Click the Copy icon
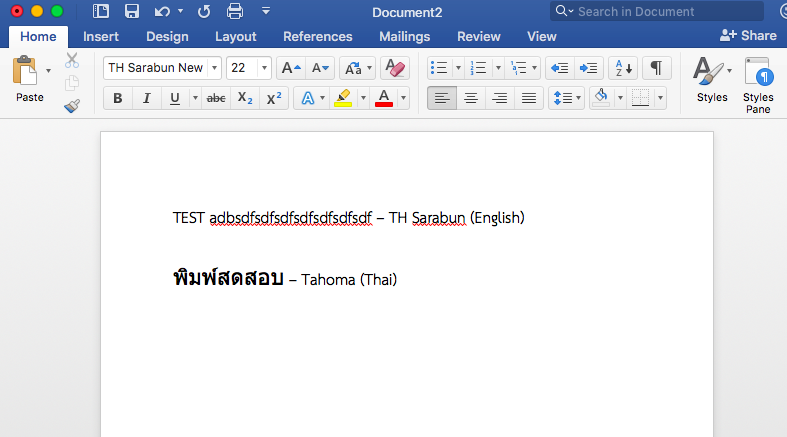This screenshot has width=787, height=437. 72,83
